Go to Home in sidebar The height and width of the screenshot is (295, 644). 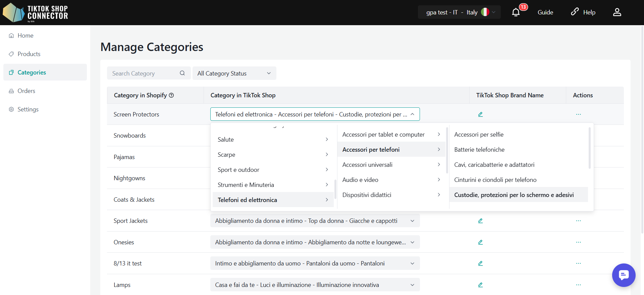point(45,36)
